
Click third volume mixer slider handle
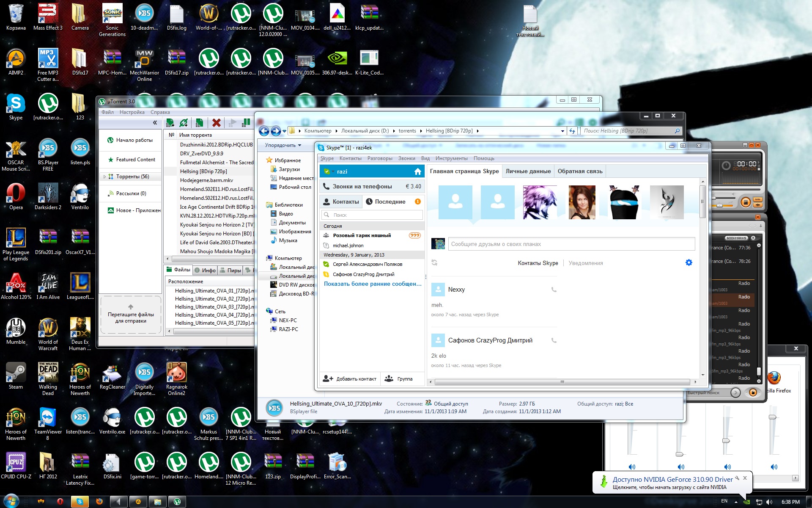[726, 441]
